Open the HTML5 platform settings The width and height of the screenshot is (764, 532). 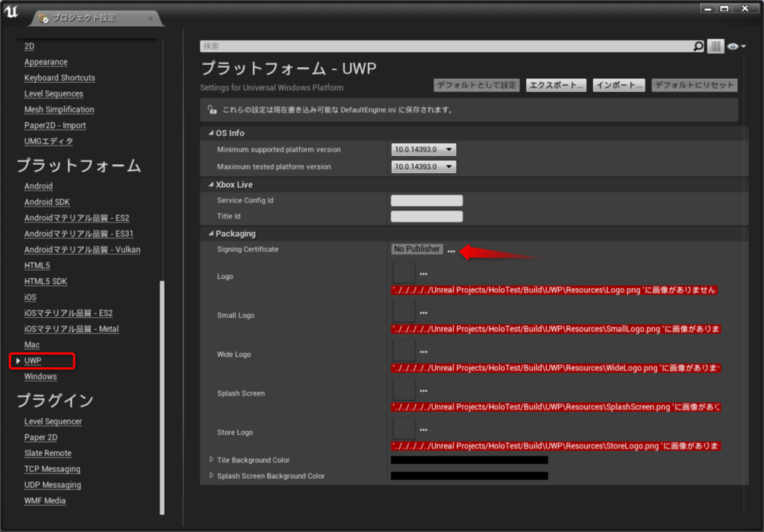(x=37, y=266)
